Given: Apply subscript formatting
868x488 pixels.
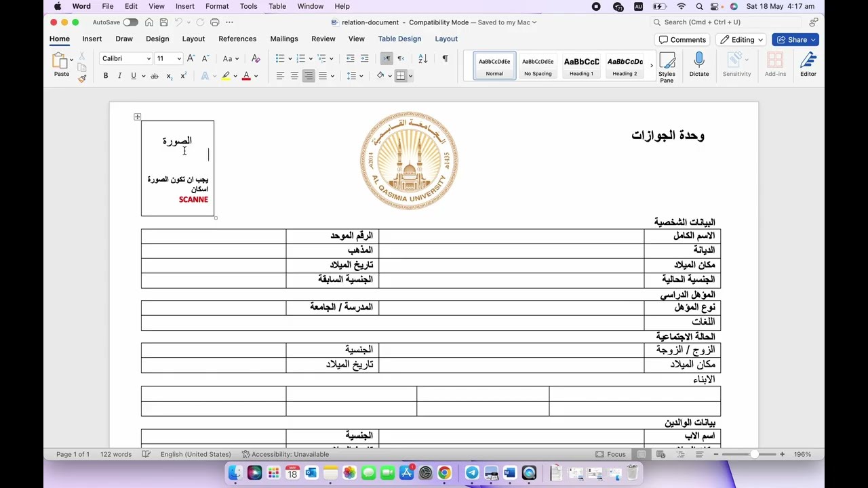Looking at the screenshot, I should pos(169,76).
